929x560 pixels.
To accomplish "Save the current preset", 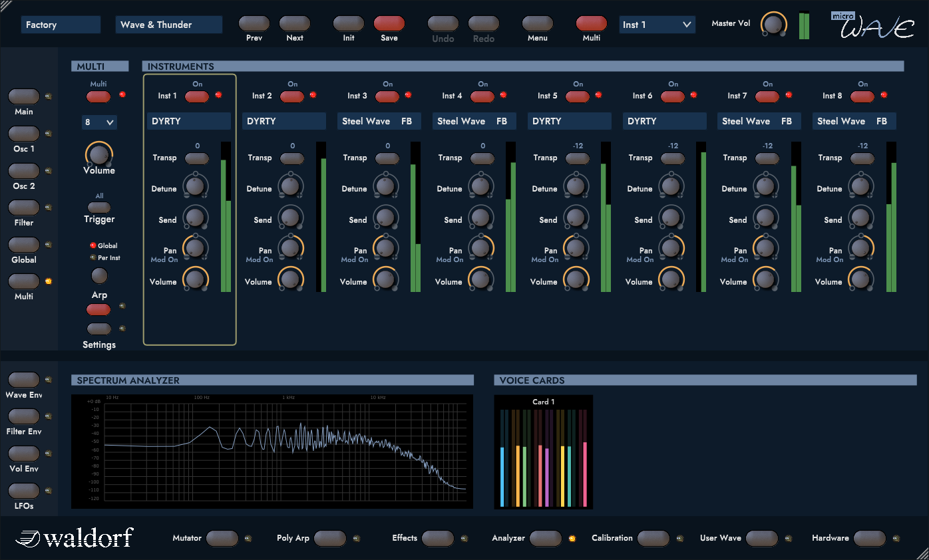I will pos(389,24).
